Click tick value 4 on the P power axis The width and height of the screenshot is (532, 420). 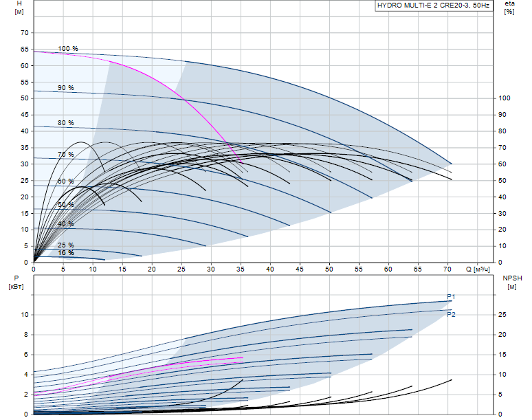[27, 375]
